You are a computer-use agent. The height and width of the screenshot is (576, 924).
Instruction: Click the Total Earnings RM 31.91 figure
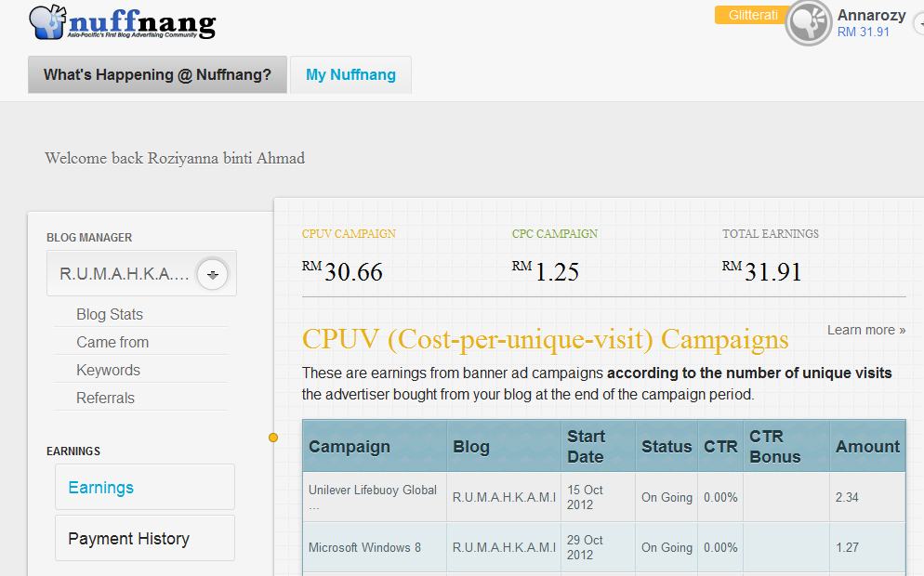point(762,271)
